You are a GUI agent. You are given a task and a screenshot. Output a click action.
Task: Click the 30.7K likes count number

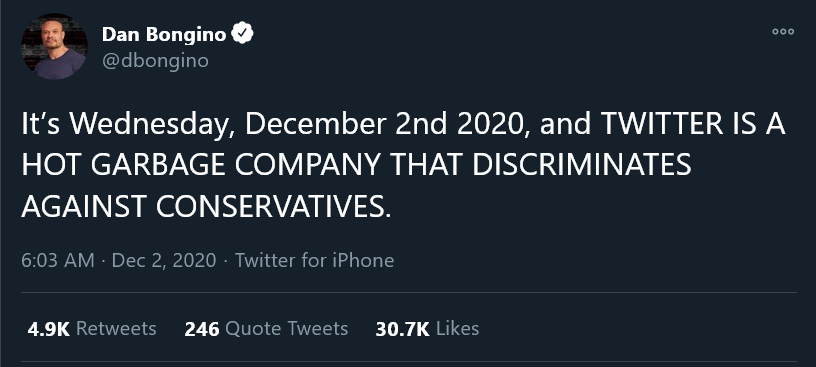point(402,329)
